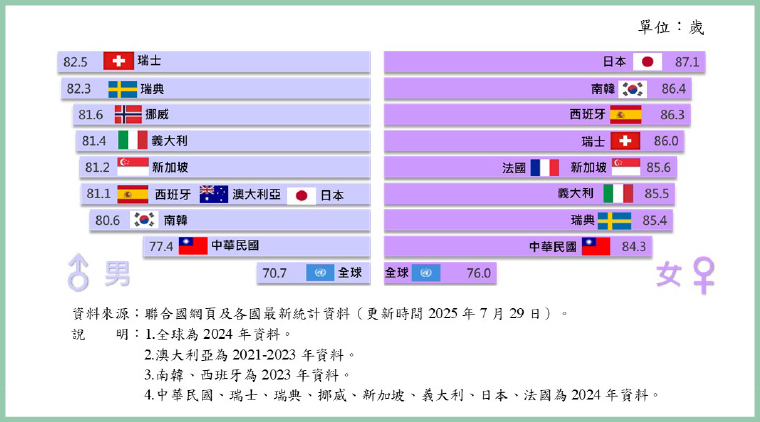Click the 76.0 global female value

tap(478, 273)
